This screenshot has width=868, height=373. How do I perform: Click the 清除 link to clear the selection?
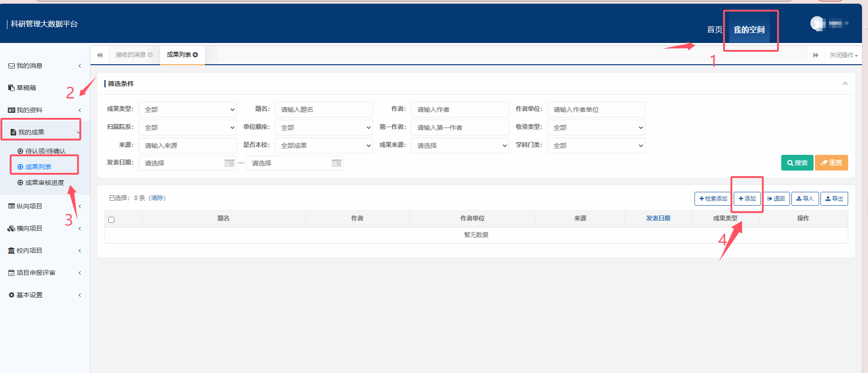157,198
